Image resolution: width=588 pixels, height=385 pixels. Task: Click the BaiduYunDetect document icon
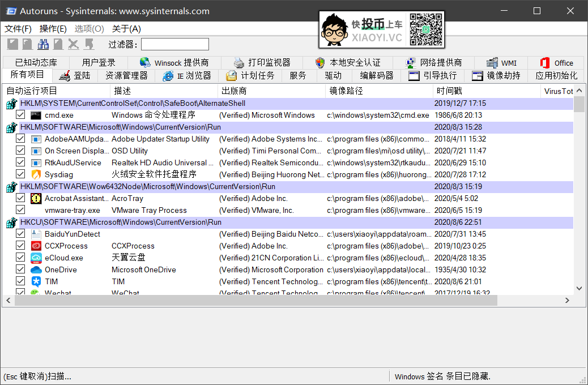click(36, 234)
